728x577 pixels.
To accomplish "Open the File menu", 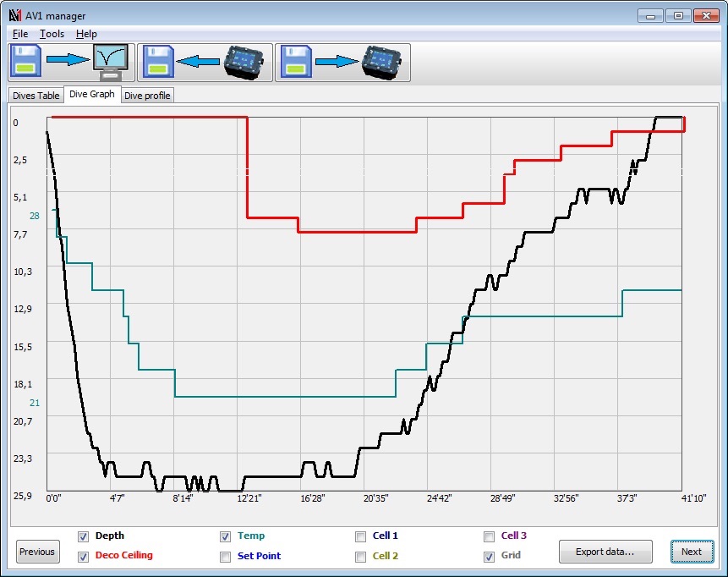I will (x=20, y=34).
